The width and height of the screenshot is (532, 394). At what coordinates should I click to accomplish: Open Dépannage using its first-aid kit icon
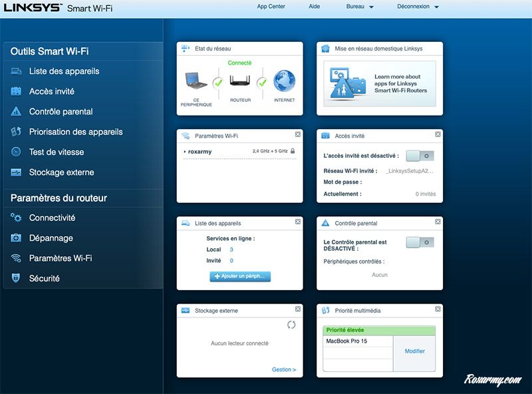coord(16,238)
